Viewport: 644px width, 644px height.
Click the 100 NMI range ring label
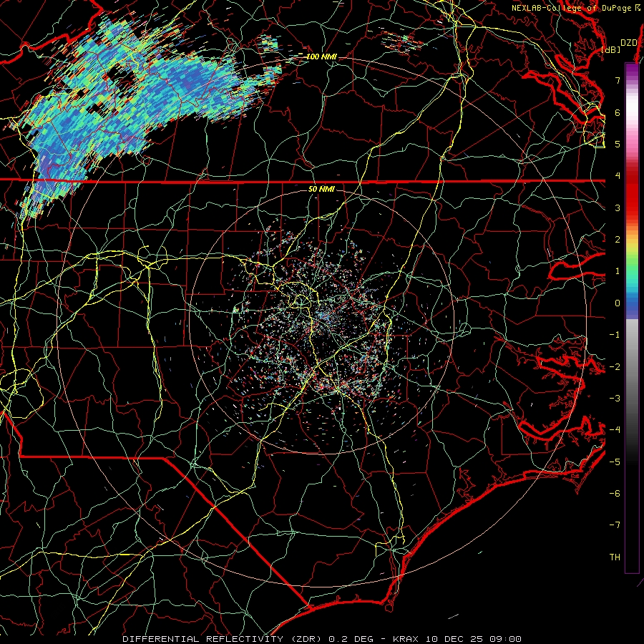321,57
